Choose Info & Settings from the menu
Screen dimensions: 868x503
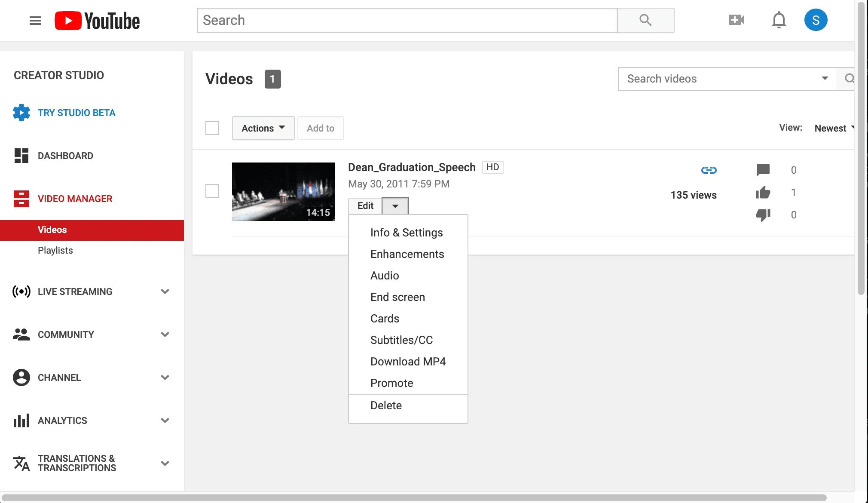(x=406, y=233)
